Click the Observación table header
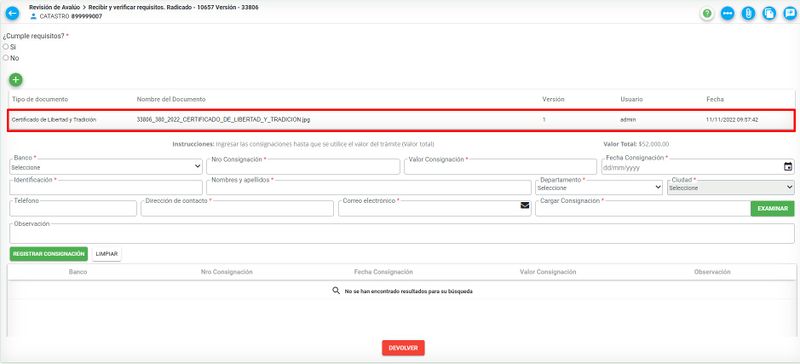 pos(712,272)
